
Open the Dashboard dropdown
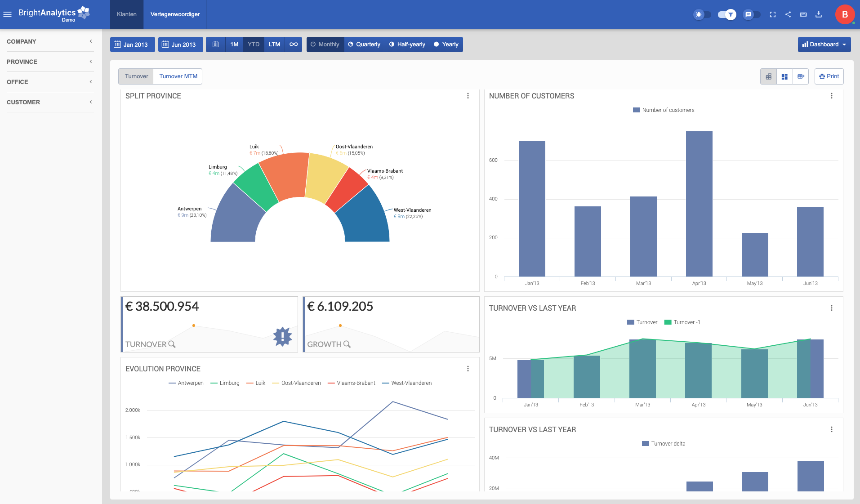(x=824, y=45)
